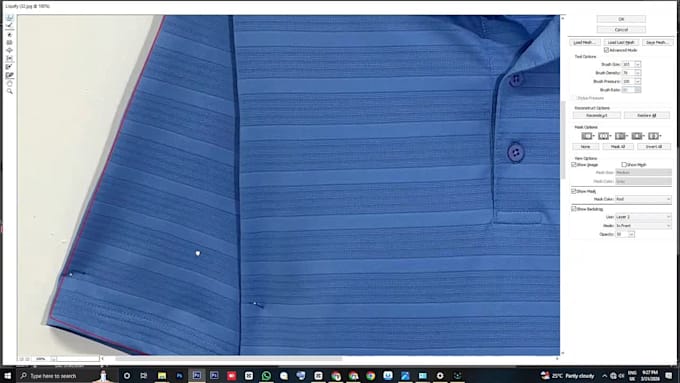Viewport: 680px width, 383px height.
Task: Open the backdrop Use layer dropdown
Action: [643, 217]
